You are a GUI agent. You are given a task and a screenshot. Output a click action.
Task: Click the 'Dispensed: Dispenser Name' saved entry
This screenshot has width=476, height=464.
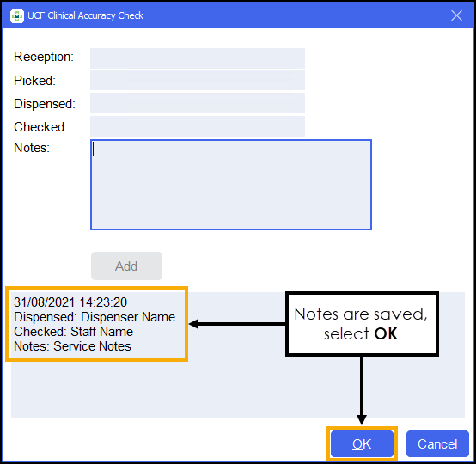tap(95, 317)
